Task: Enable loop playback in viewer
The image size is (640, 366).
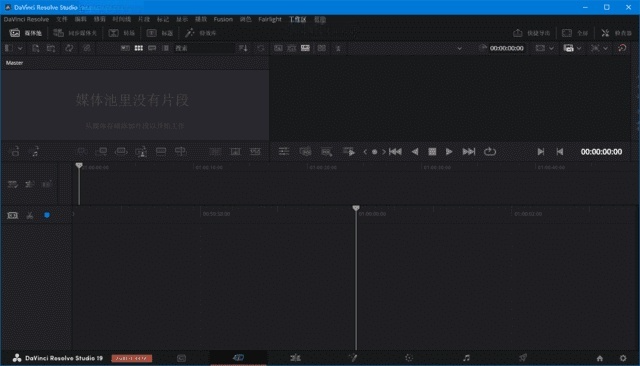Action: pyautogui.click(x=490, y=152)
